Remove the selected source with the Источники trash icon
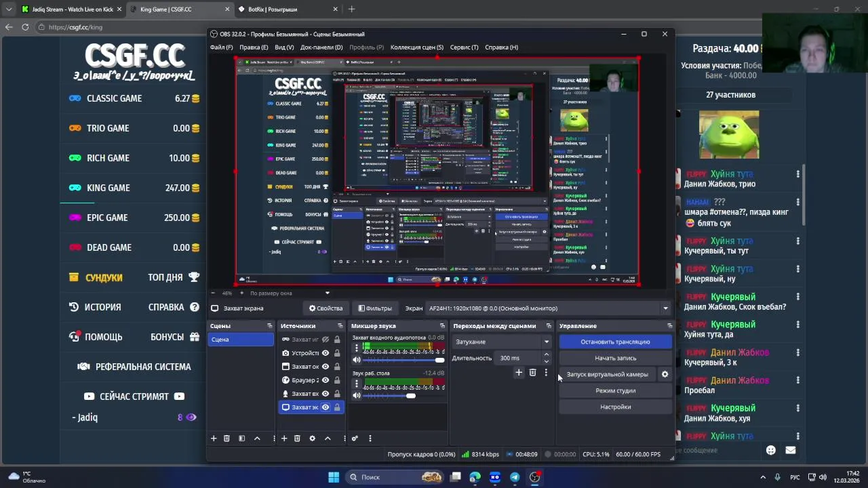This screenshot has width=868, height=488. [x=297, y=439]
